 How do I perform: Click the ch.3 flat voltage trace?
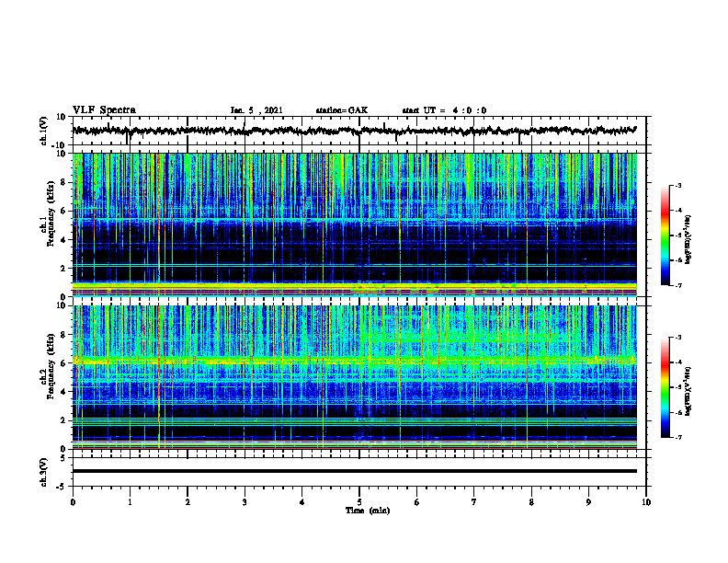tap(354, 471)
